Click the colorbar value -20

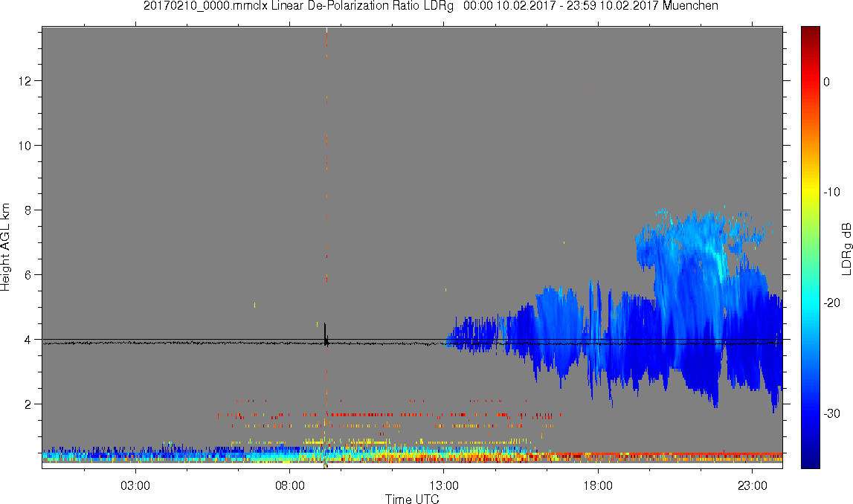tap(831, 303)
